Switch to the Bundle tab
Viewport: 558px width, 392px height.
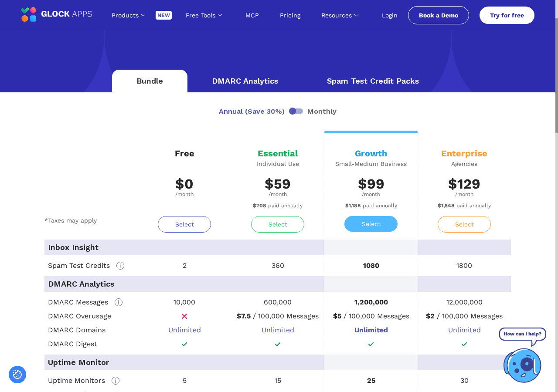pos(150,81)
